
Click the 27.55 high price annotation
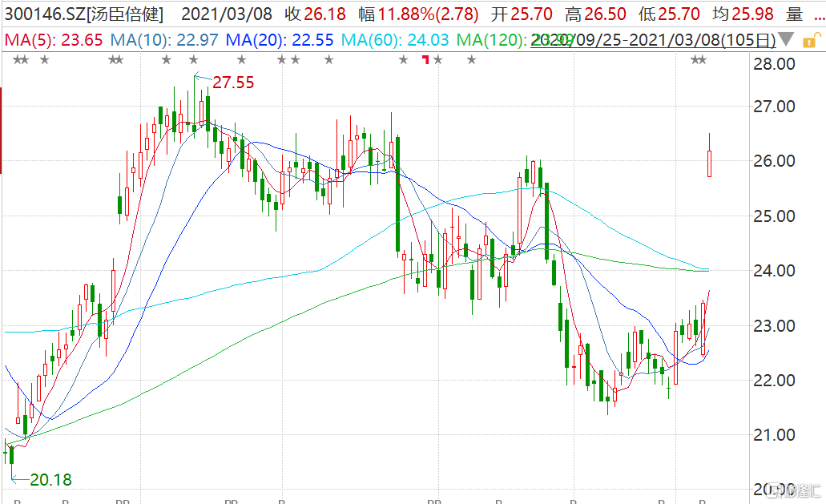[x=232, y=82]
